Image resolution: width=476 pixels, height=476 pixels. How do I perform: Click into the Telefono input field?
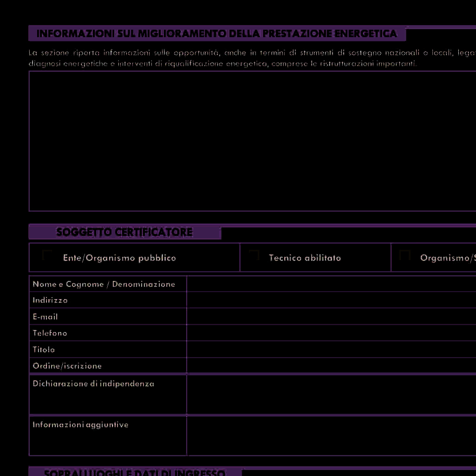pos(331,333)
